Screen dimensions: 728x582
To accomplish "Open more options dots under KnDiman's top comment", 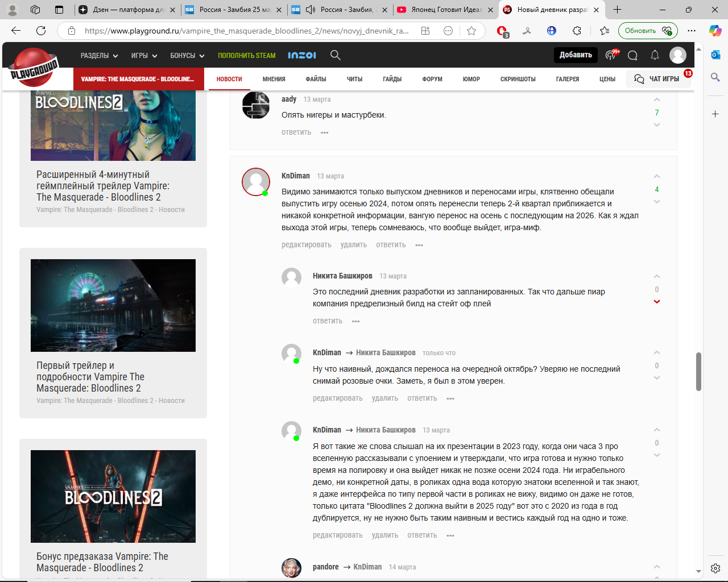I will [x=419, y=245].
